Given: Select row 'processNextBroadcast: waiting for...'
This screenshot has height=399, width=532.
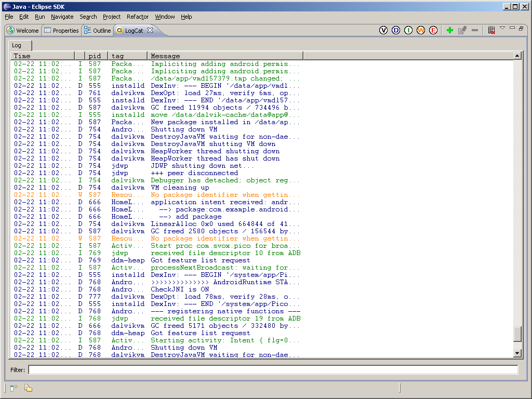Looking at the screenshot, I should point(261,268).
